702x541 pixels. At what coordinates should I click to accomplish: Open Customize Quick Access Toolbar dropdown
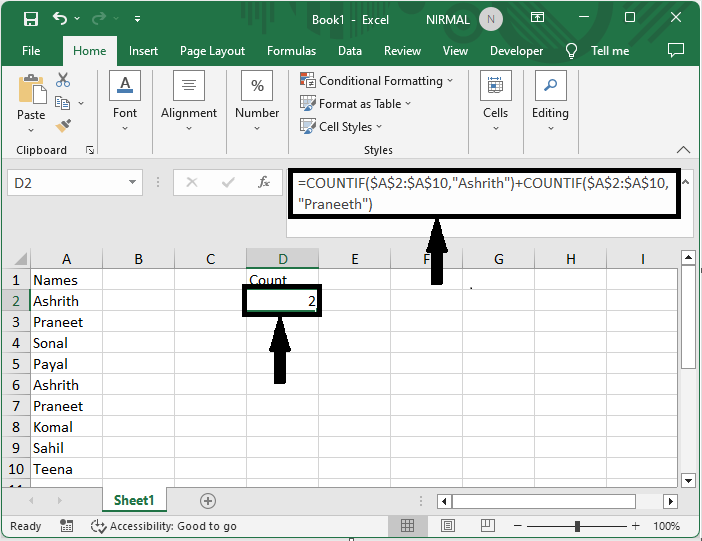coord(137,19)
